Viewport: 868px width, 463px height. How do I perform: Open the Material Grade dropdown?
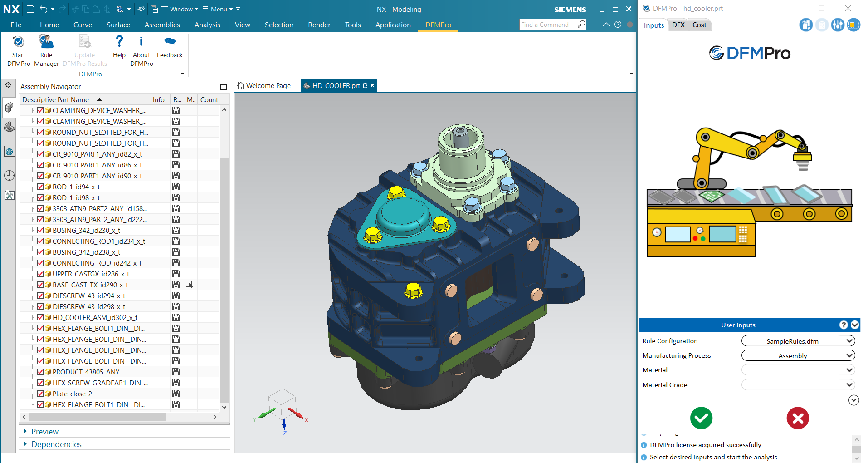(798, 385)
